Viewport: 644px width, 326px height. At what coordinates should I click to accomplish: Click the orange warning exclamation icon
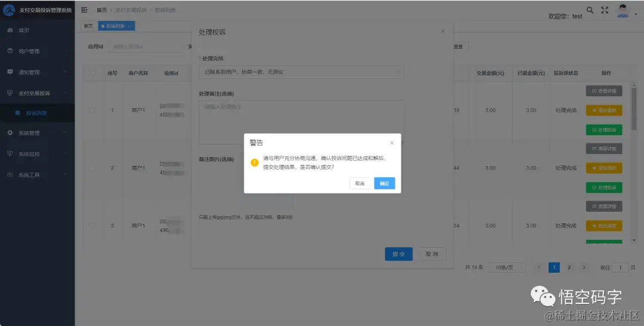[255, 162]
